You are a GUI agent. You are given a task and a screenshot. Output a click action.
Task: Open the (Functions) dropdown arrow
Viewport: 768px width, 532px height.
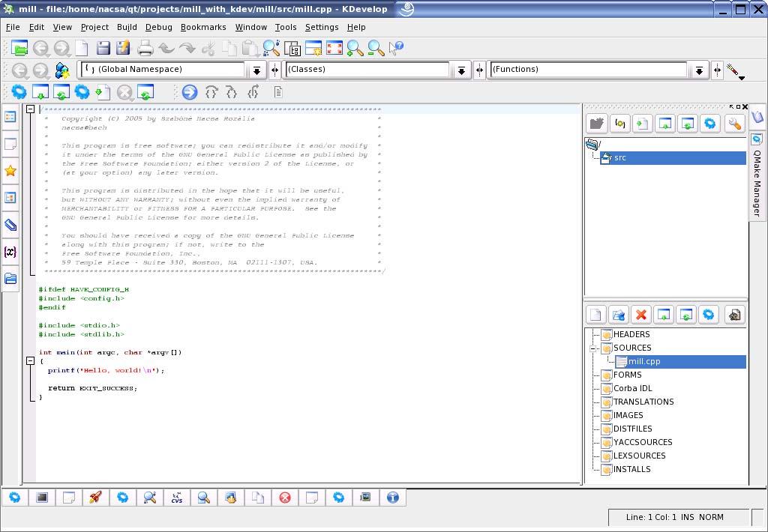(x=700, y=71)
